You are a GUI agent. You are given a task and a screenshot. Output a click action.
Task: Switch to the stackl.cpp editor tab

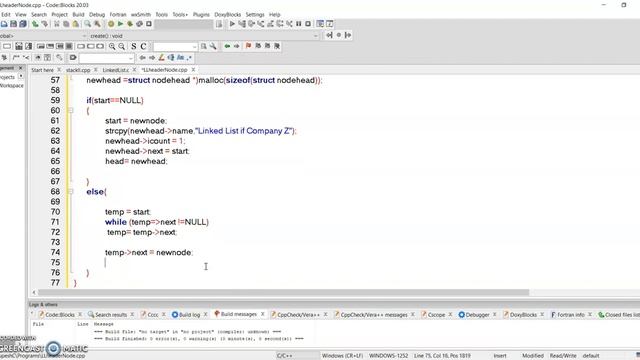point(78,70)
